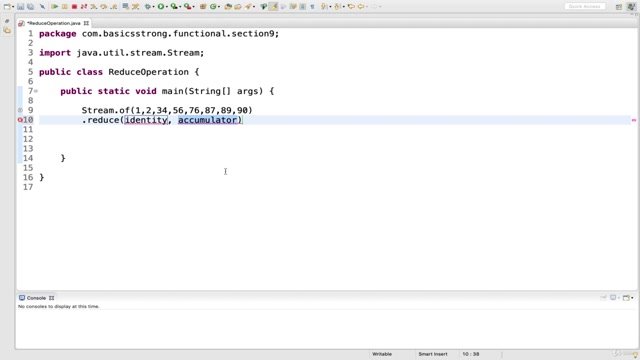The height and width of the screenshot is (360, 640).
Task: Click the Open Perspective icon
Action: [619, 7]
